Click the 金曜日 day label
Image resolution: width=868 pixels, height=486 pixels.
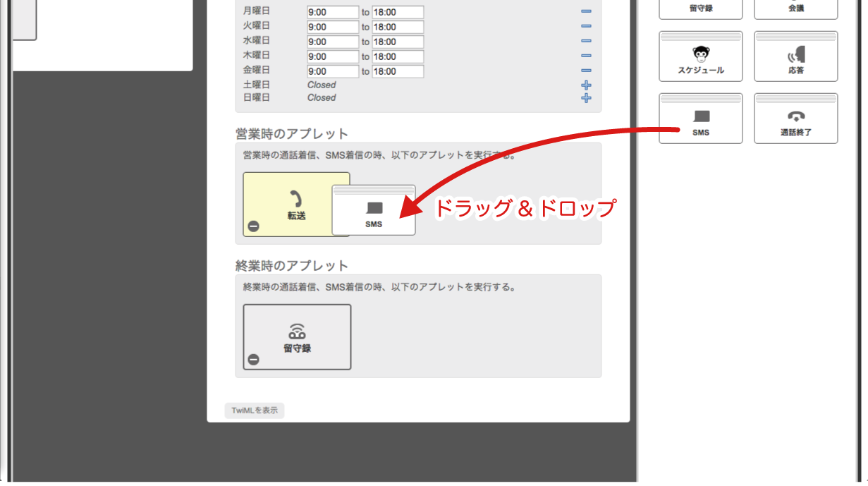point(257,70)
